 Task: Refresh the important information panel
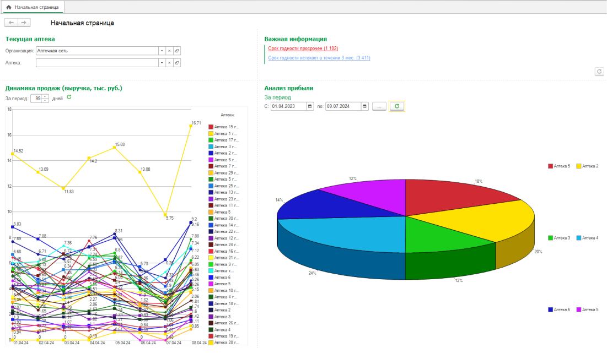point(599,72)
